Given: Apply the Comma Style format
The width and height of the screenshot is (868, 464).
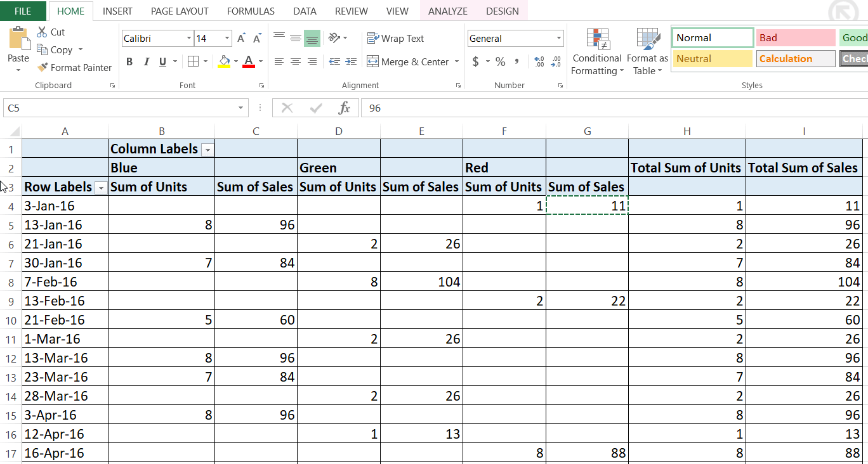Looking at the screenshot, I should tap(517, 61).
